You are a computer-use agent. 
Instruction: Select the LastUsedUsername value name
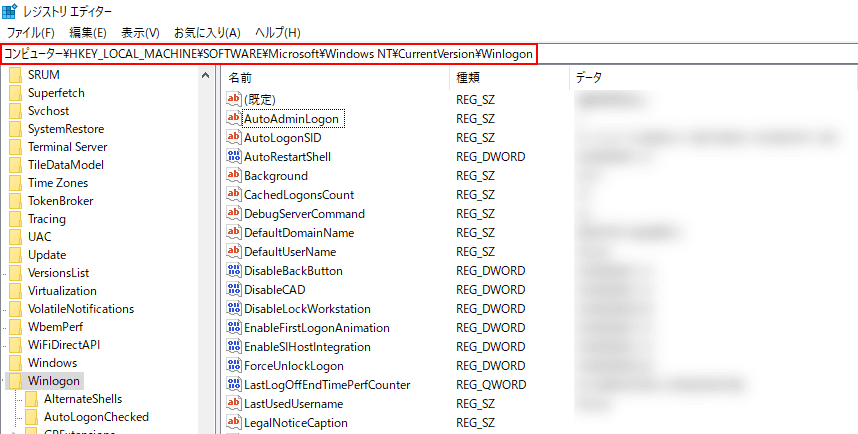[294, 404]
